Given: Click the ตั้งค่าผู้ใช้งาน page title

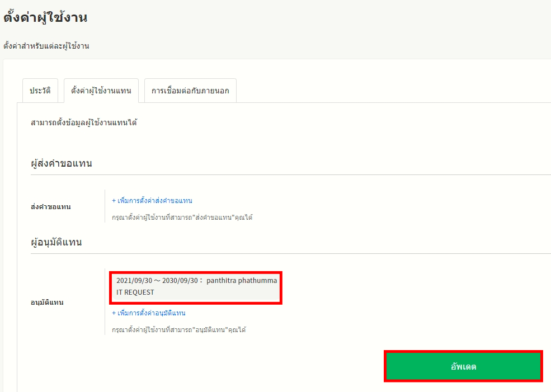Looking at the screenshot, I should pyautogui.click(x=45, y=17).
